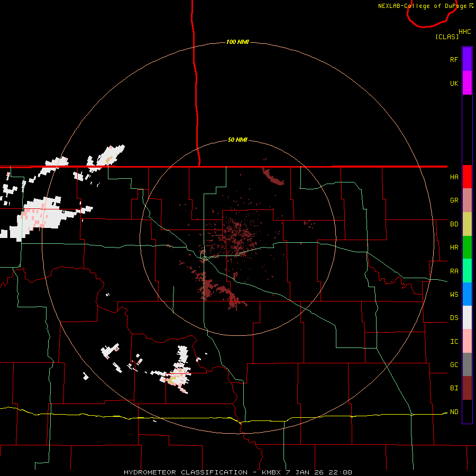
Task: Click the WS legend label
Action: 454,295
